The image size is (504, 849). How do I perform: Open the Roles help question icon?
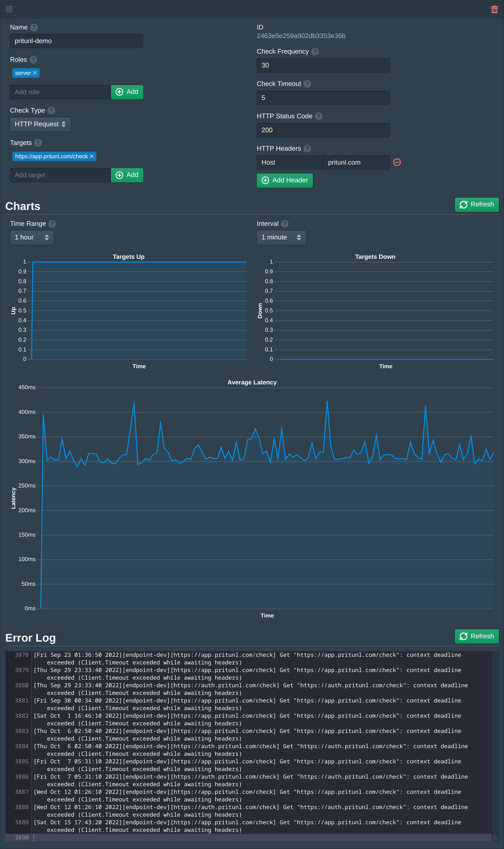pos(33,60)
